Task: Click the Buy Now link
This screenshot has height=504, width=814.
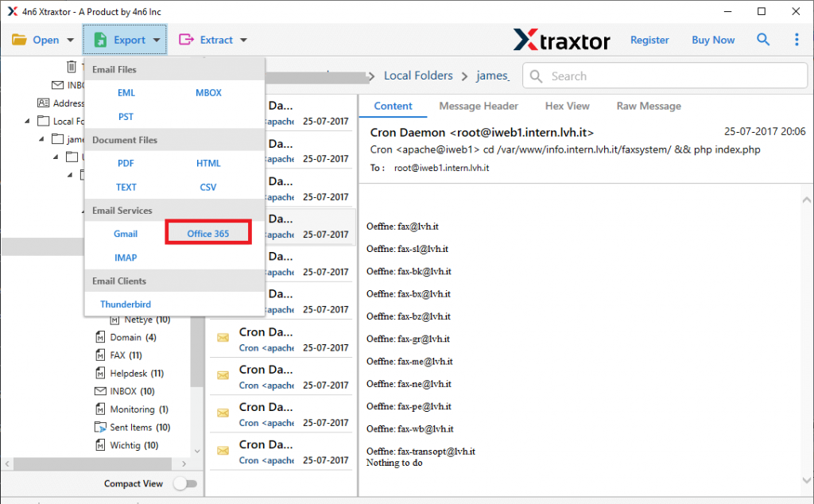Action: click(x=713, y=40)
